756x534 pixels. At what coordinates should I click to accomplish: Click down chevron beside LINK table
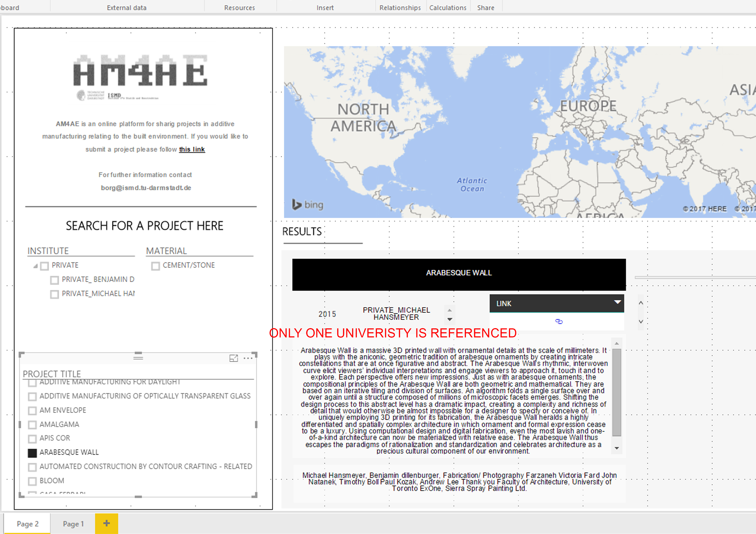click(641, 321)
